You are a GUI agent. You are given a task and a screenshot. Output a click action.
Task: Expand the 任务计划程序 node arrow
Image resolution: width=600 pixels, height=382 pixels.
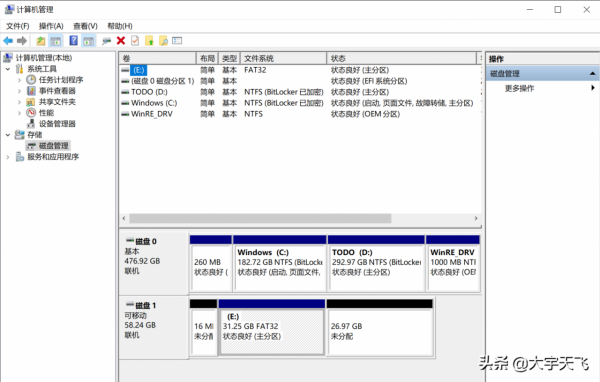pyautogui.click(x=19, y=80)
